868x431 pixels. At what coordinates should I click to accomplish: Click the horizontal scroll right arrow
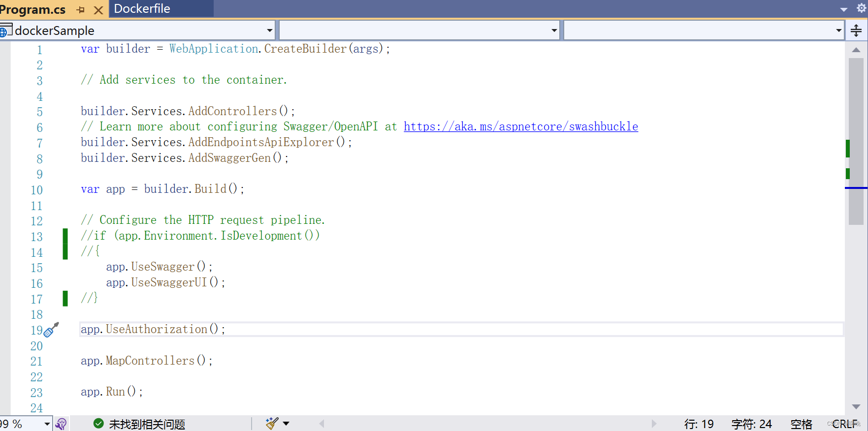tap(654, 424)
